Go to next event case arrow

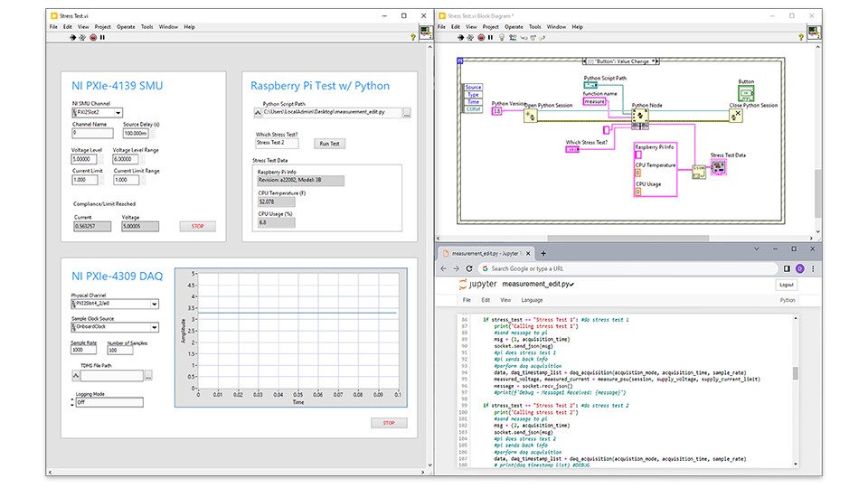[657, 61]
